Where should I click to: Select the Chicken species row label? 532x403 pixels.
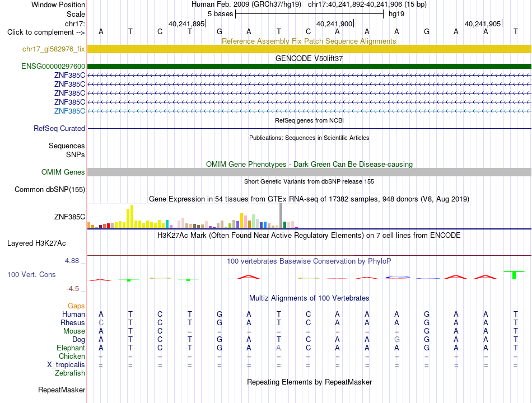[72, 356]
